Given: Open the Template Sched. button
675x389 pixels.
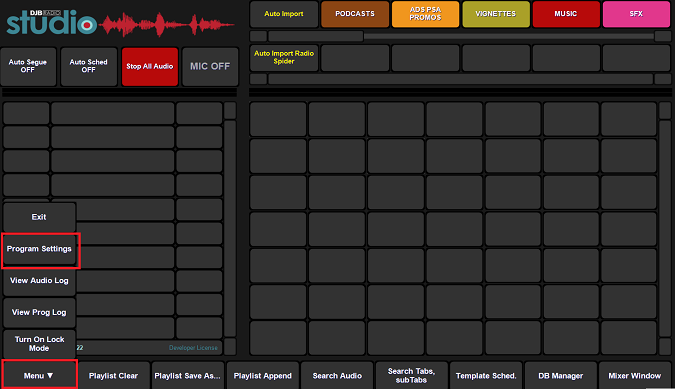Looking at the screenshot, I should pyautogui.click(x=486, y=376).
